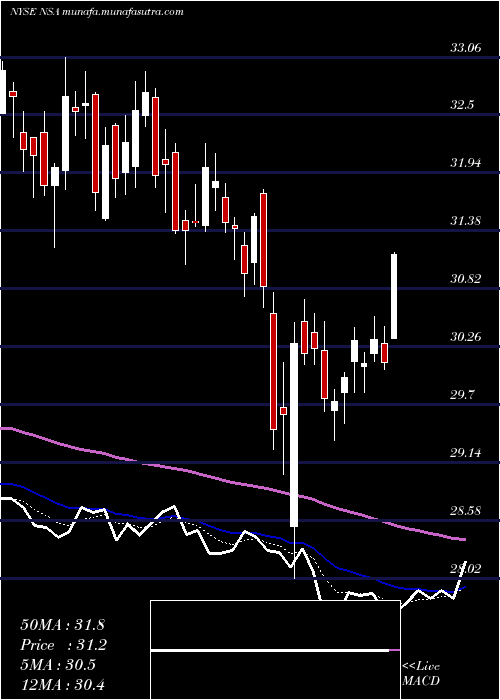Image resolution: width=500 pixels, height=700 pixels.
Task: Click the 29.7 price level label
Action: coord(462,395)
